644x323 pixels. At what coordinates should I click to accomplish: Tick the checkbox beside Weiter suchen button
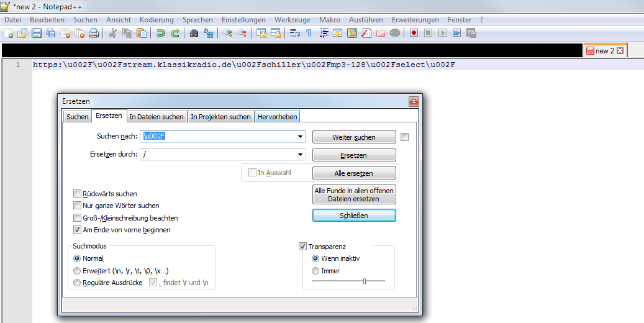click(x=404, y=137)
